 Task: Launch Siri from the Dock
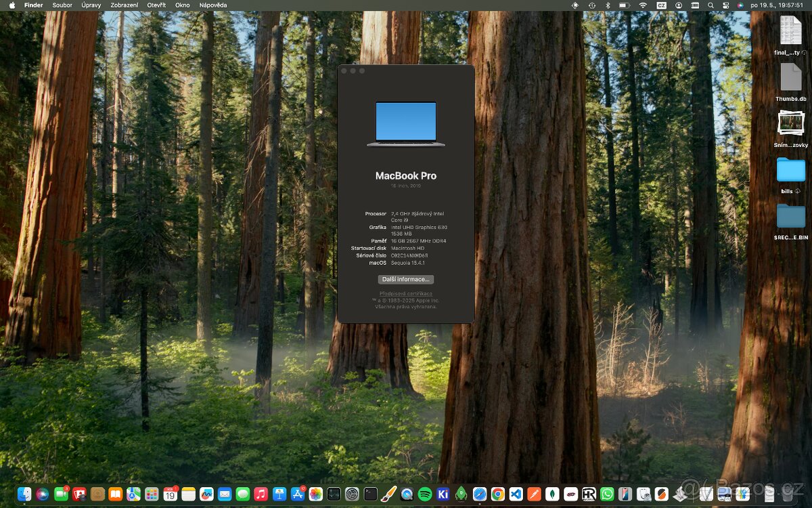[x=43, y=494]
